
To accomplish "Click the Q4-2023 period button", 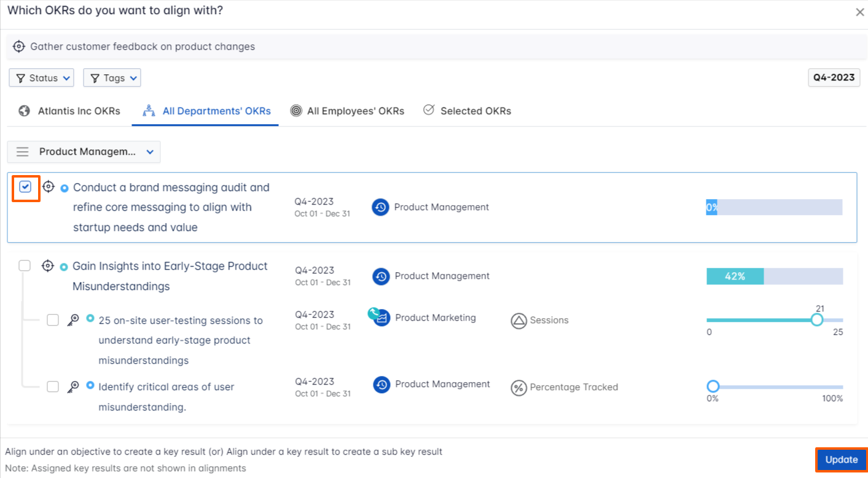I will click(x=834, y=77).
